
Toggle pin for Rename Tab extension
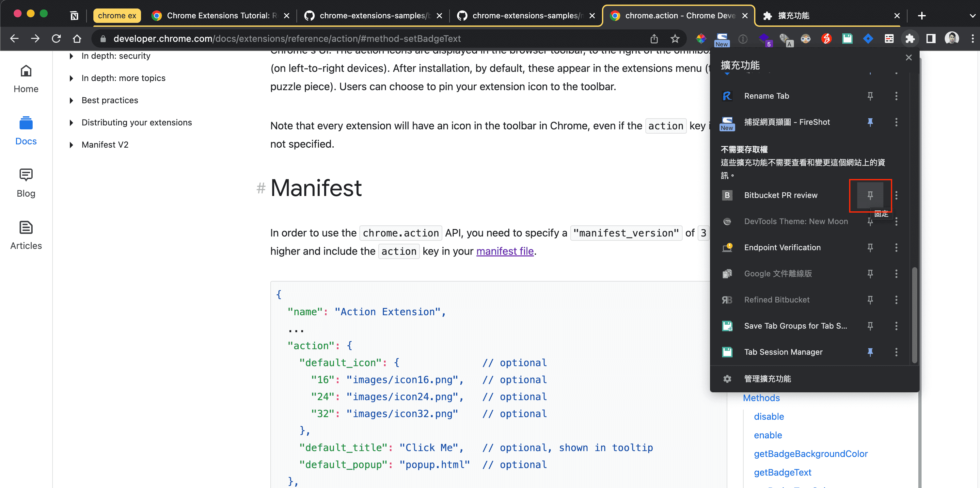pyautogui.click(x=870, y=96)
